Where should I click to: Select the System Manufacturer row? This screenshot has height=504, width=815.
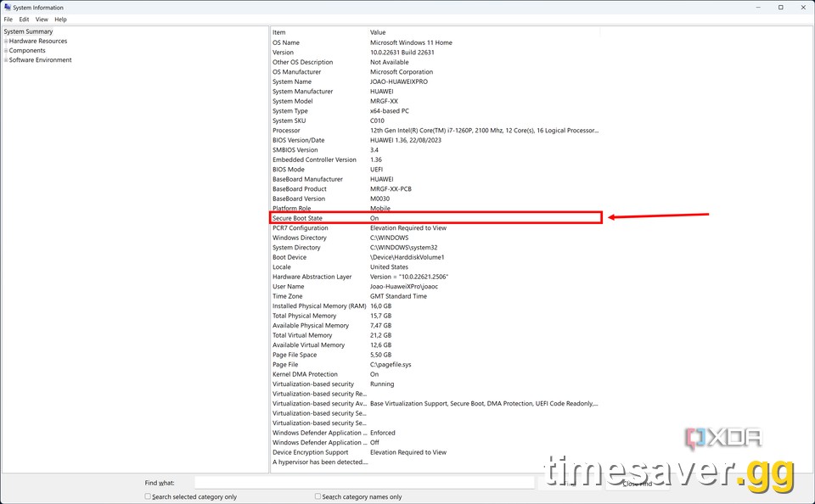(x=435, y=92)
